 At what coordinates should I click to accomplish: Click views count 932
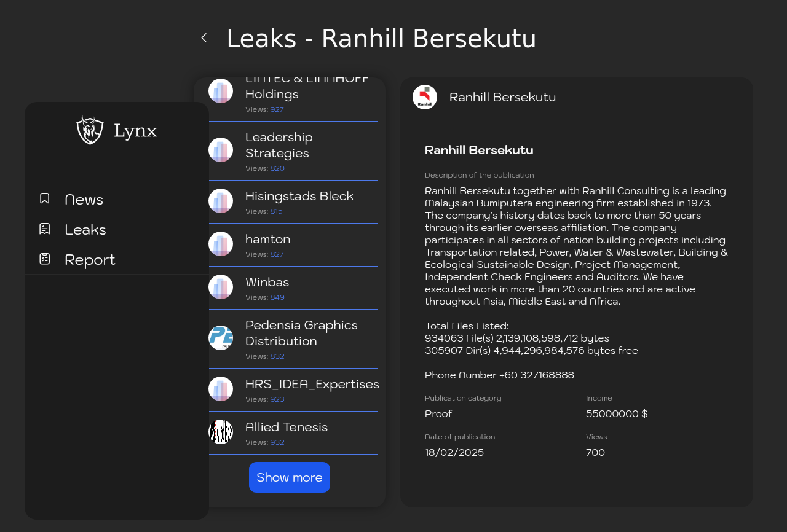[x=277, y=442]
